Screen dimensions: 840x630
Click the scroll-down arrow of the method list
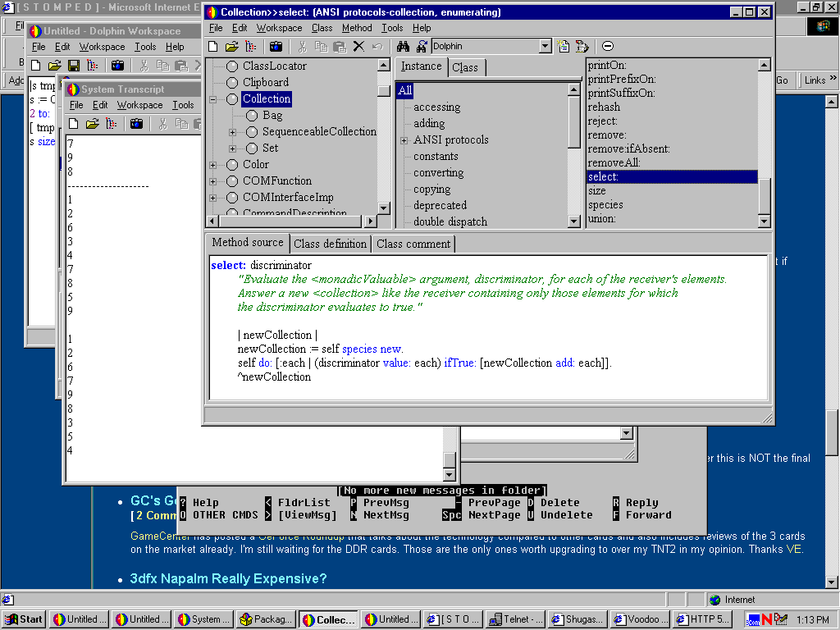pos(764,220)
